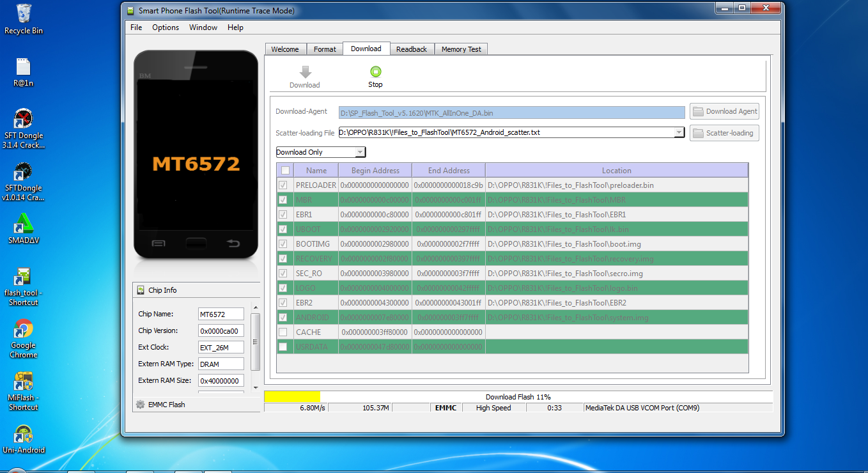Select the Download tab
Screen dimensions: 868x473
tap(366, 49)
